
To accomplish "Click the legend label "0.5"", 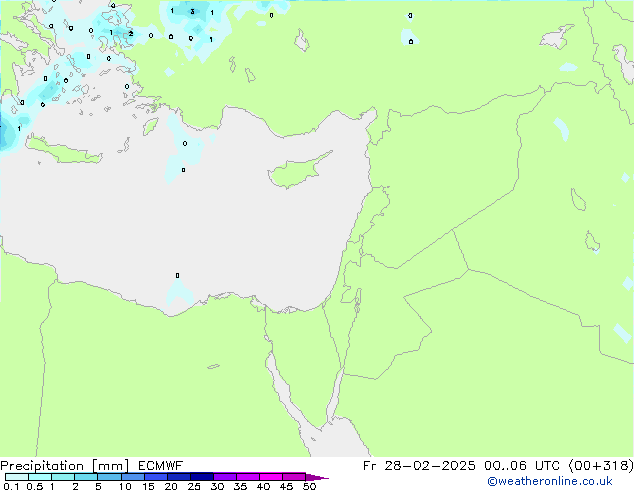I will click(34, 486).
